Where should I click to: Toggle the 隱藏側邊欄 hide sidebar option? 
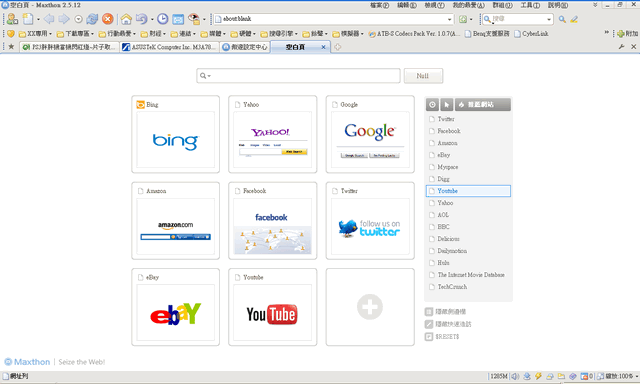[x=445, y=312]
